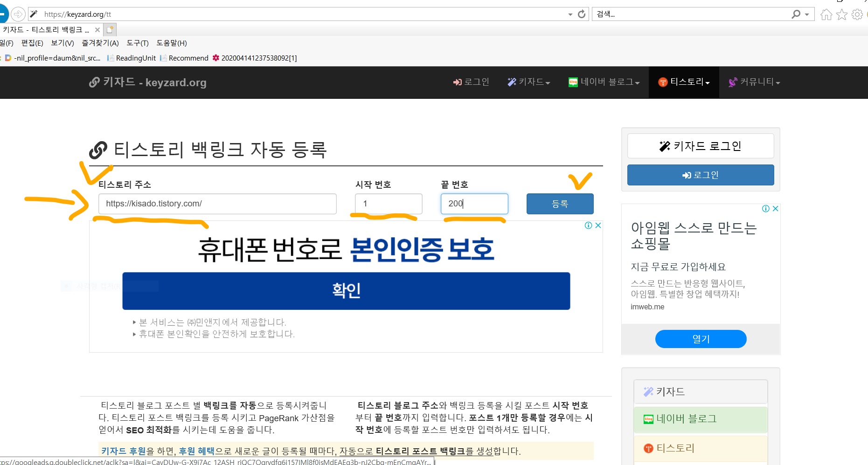Click the 확인 button in the ad
This screenshot has width=868, height=465.
click(x=346, y=291)
